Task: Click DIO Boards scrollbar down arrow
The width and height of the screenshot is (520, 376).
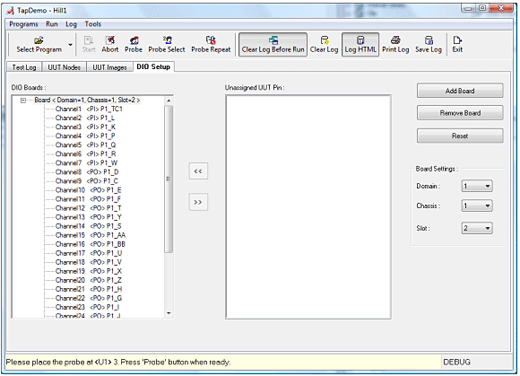Action: coord(169,313)
